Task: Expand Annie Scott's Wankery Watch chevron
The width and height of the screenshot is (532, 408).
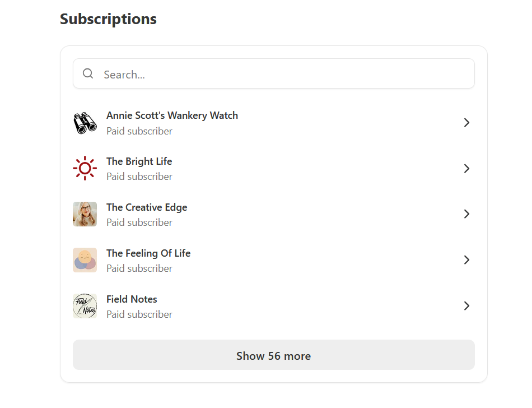Action: (x=466, y=123)
